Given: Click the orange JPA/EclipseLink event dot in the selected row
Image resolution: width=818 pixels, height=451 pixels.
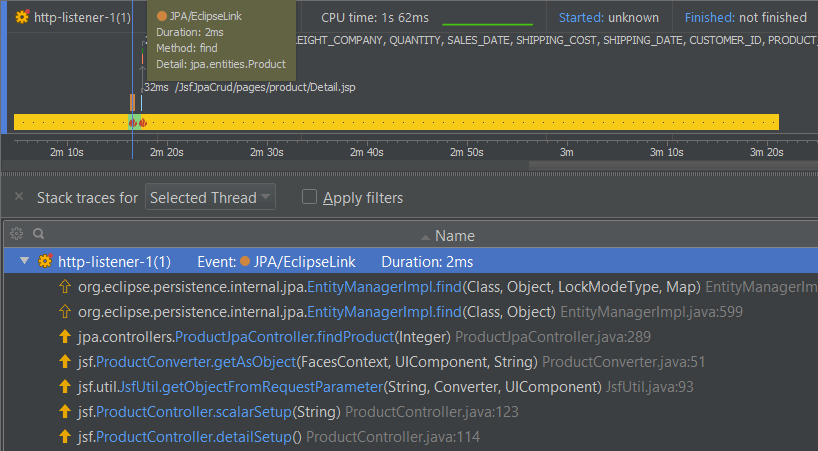Looking at the screenshot, I should point(245,261).
